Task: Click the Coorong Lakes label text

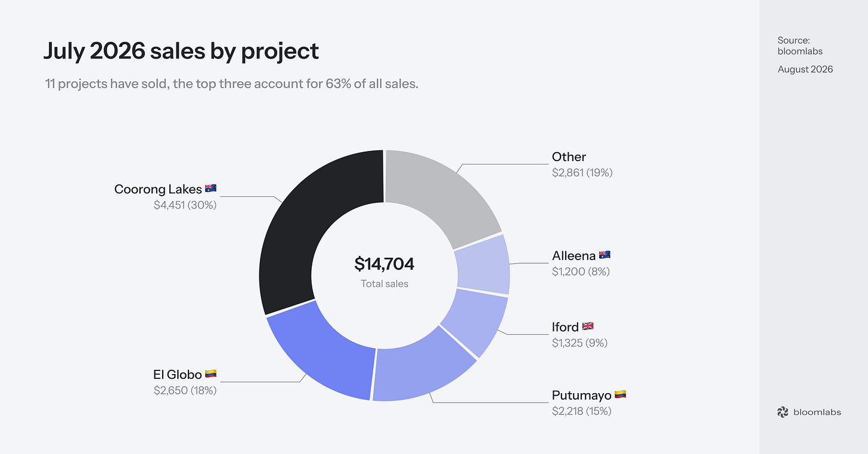Action: click(x=158, y=189)
